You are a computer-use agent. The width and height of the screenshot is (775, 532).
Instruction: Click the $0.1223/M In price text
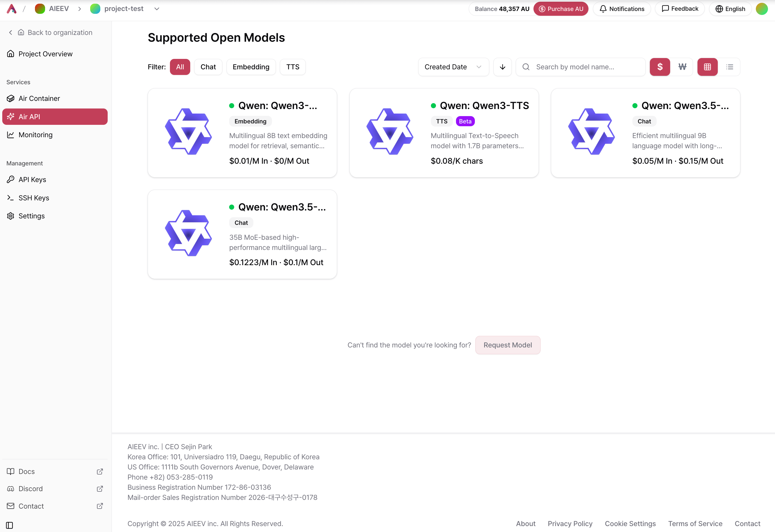click(x=253, y=262)
